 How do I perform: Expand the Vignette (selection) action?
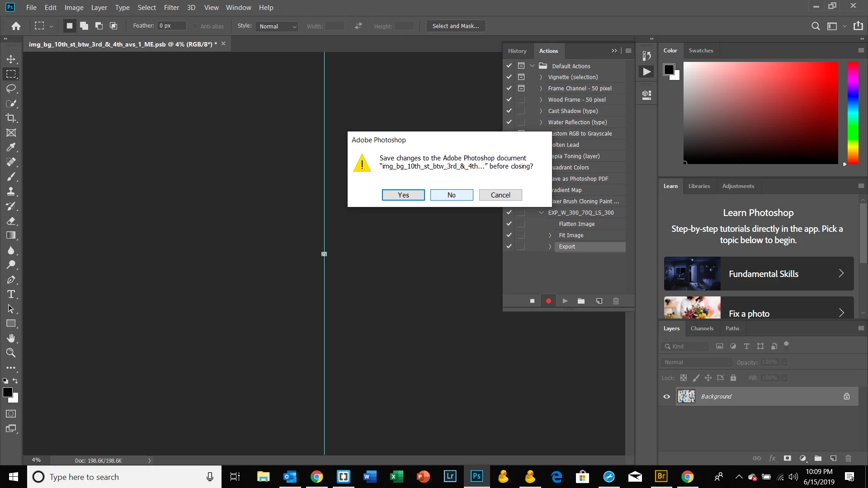[x=541, y=77]
